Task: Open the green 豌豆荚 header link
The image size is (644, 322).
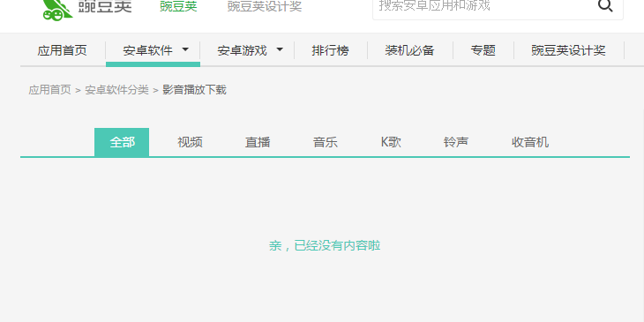Action: coord(179,6)
